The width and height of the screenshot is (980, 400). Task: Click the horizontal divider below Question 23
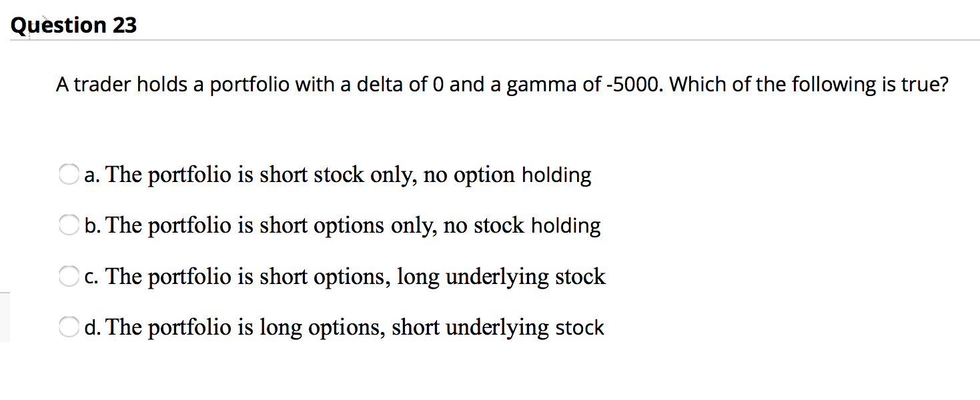pyautogui.click(x=494, y=40)
